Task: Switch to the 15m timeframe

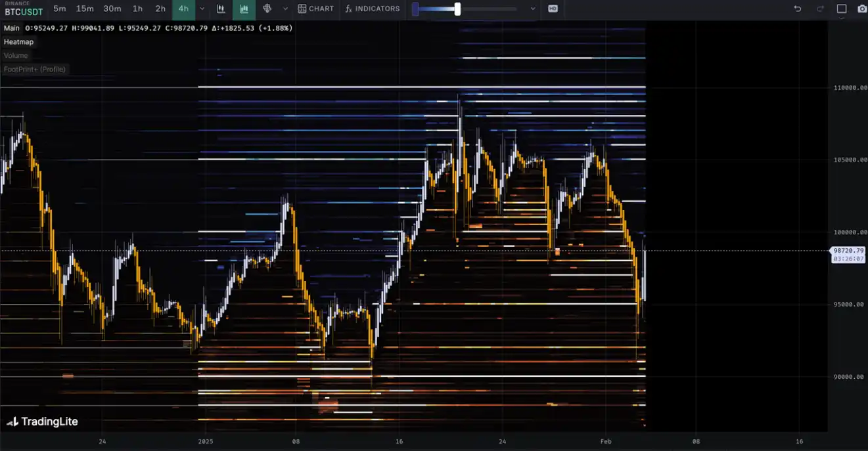Action: [x=85, y=9]
